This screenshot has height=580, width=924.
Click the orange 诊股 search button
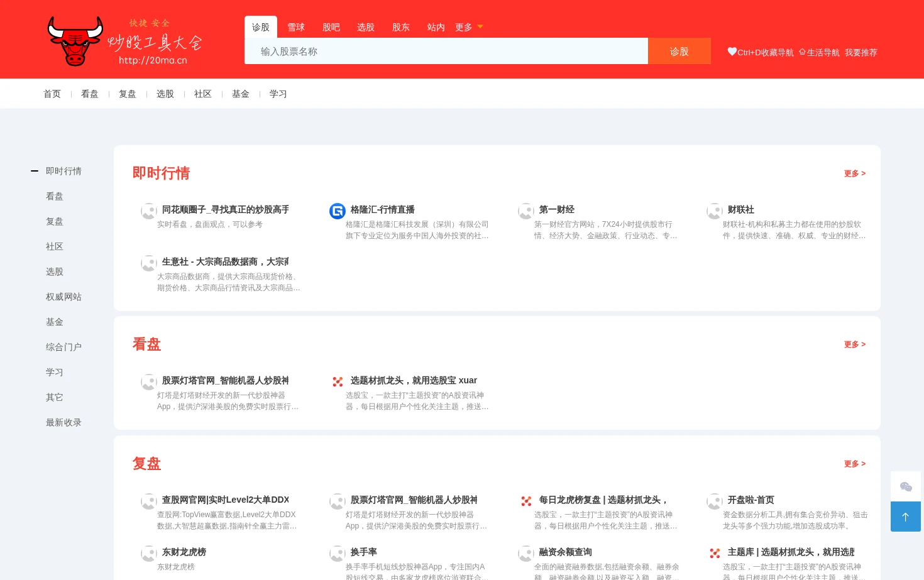(679, 51)
